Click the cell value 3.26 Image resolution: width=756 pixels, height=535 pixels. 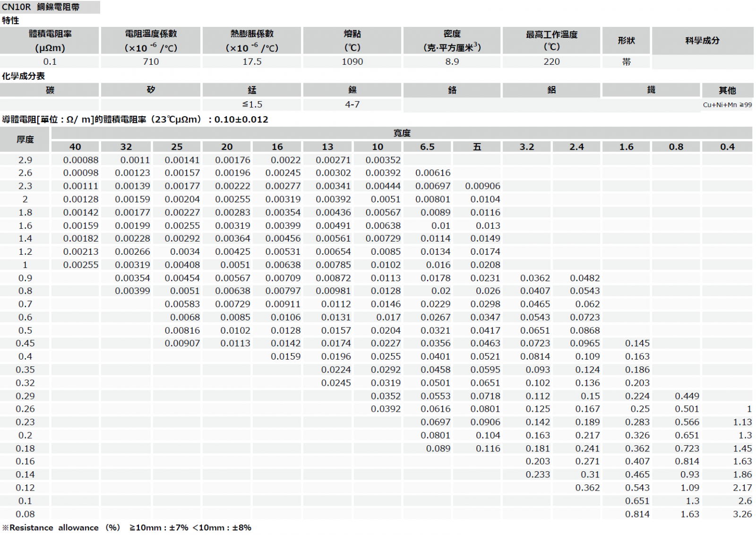pos(742,514)
